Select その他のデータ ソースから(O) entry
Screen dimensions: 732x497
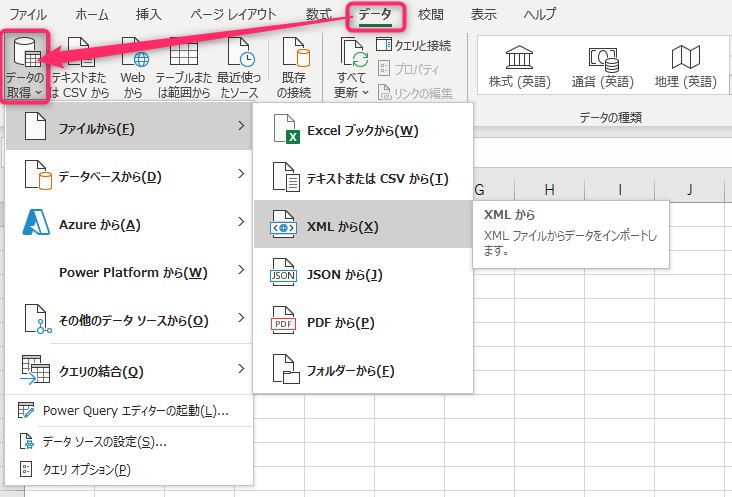tap(129, 319)
